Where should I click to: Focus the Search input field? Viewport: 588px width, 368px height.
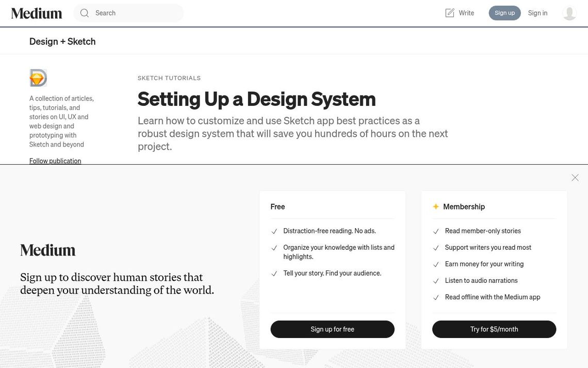[128, 13]
